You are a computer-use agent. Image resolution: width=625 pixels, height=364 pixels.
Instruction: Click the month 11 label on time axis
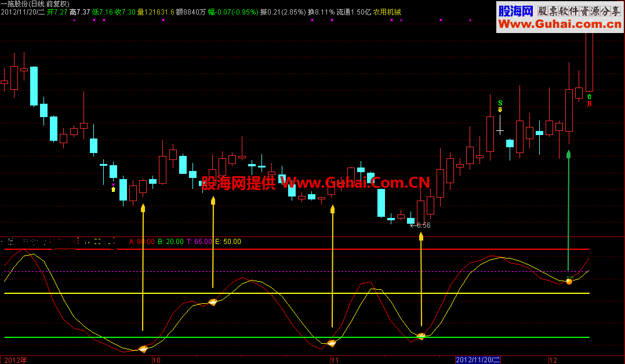point(335,360)
